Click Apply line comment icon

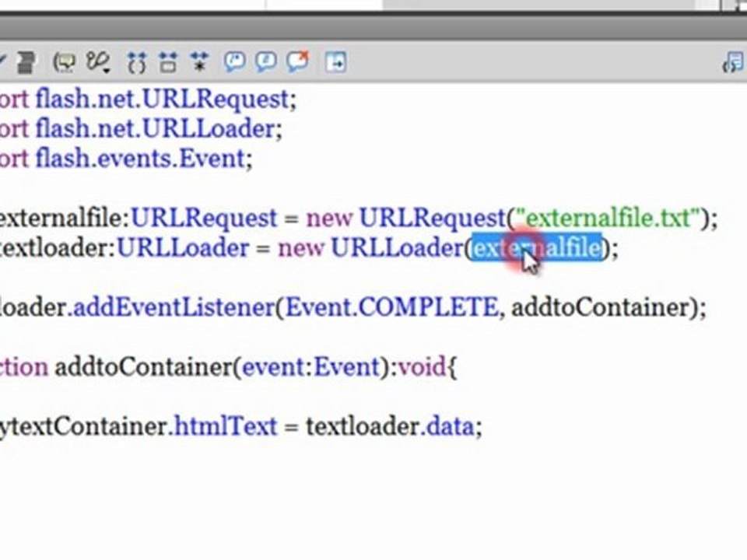(x=266, y=62)
